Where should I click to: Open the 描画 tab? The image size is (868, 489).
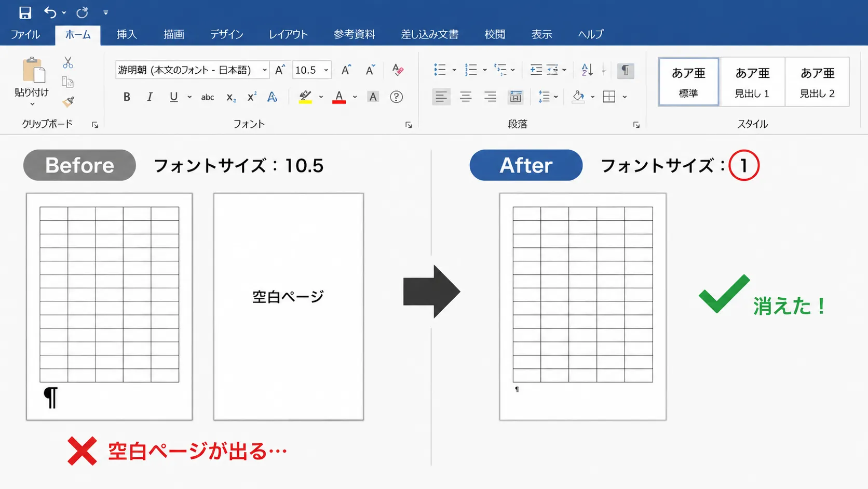coord(173,34)
